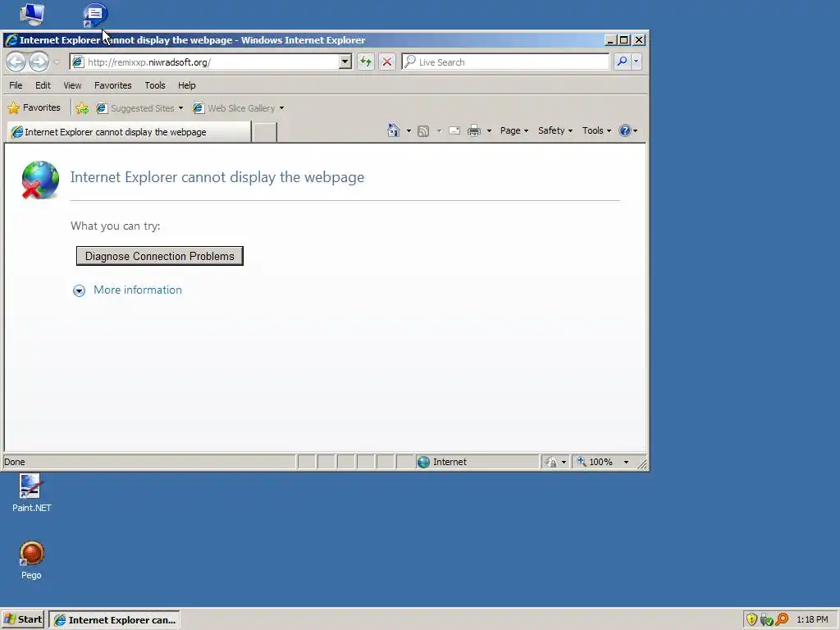Open the recent pages dropdown beside Forward
The image size is (840, 630).
tap(57, 62)
